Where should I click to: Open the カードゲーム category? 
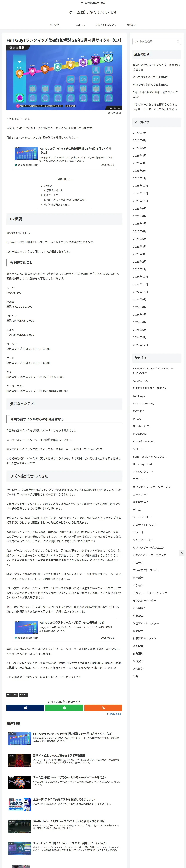pos(141,495)
